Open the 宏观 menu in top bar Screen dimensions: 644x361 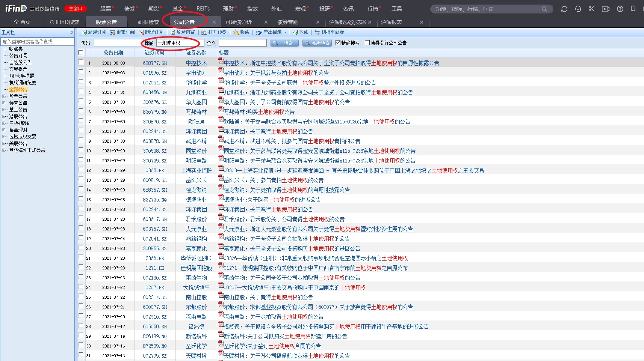[x=300, y=9]
